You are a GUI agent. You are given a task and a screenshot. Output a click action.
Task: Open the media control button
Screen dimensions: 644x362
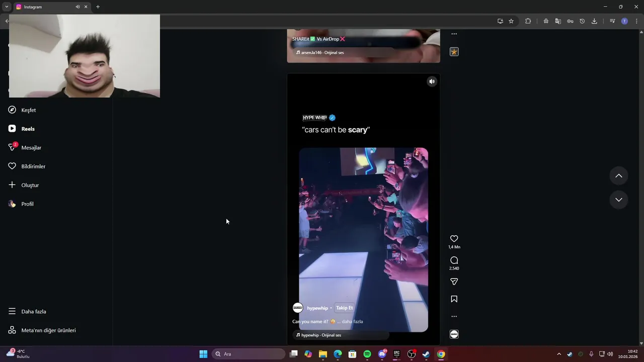pos(612,21)
